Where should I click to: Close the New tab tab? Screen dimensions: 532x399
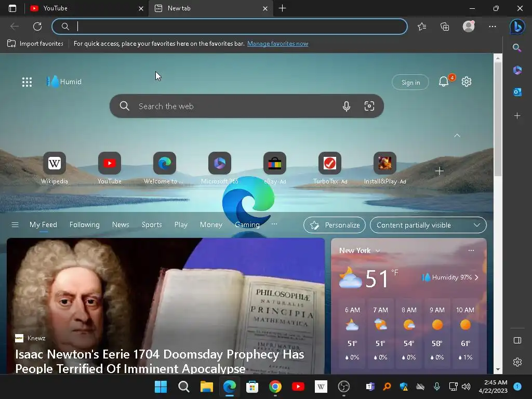tap(265, 8)
